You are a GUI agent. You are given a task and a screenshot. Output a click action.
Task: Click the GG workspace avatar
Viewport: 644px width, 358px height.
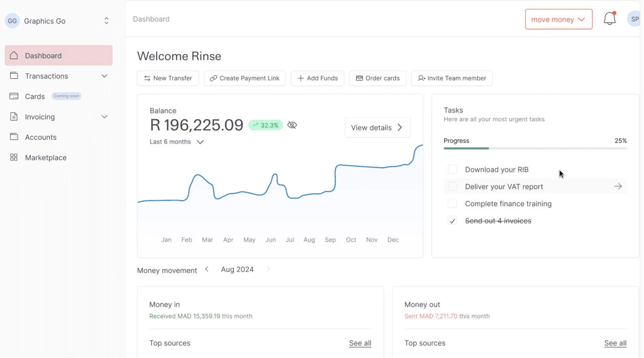coord(12,21)
